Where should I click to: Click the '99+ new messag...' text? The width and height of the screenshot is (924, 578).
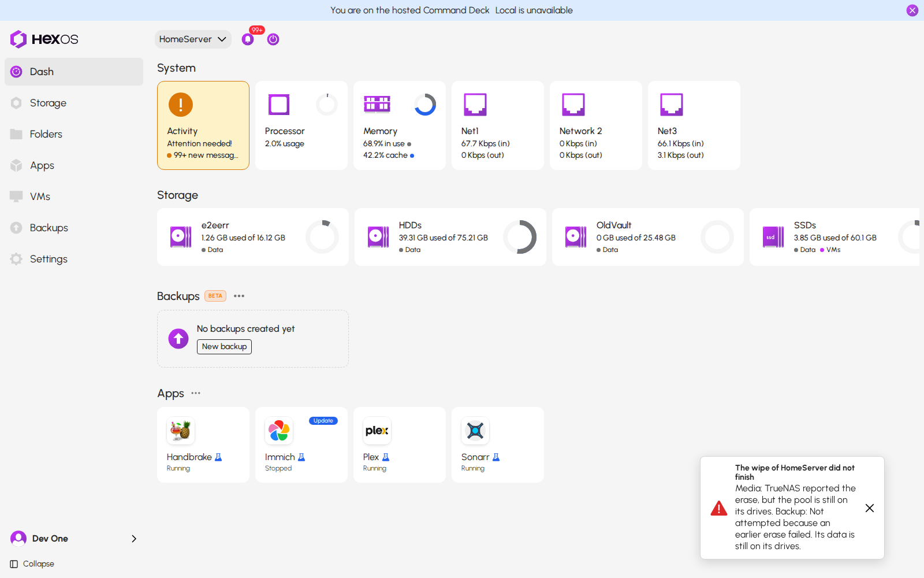[206, 155]
